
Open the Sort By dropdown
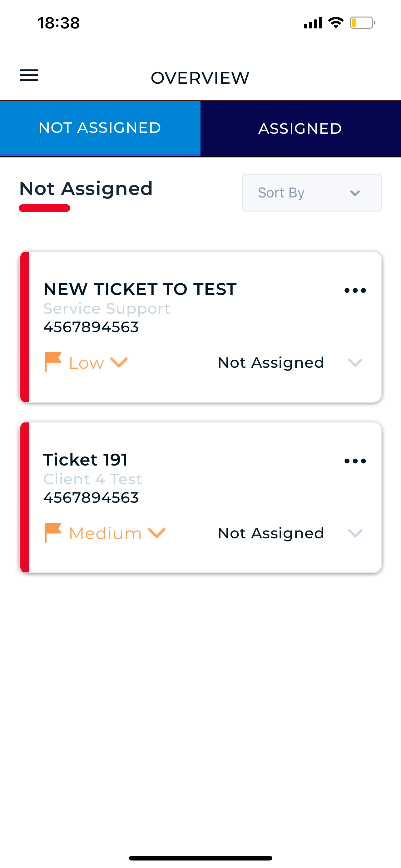pos(312,193)
